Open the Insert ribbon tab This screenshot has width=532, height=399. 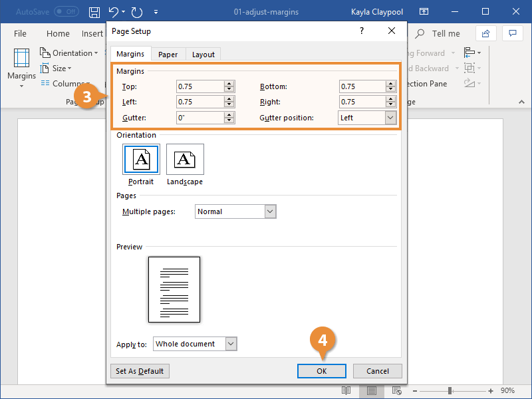pyautogui.click(x=92, y=34)
